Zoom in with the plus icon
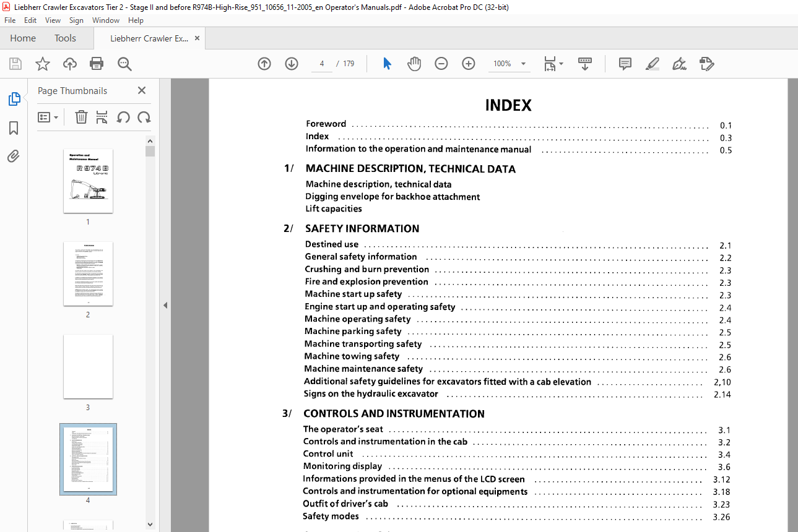Image resolution: width=798 pixels, height=532 pixels. coord(469,64)
